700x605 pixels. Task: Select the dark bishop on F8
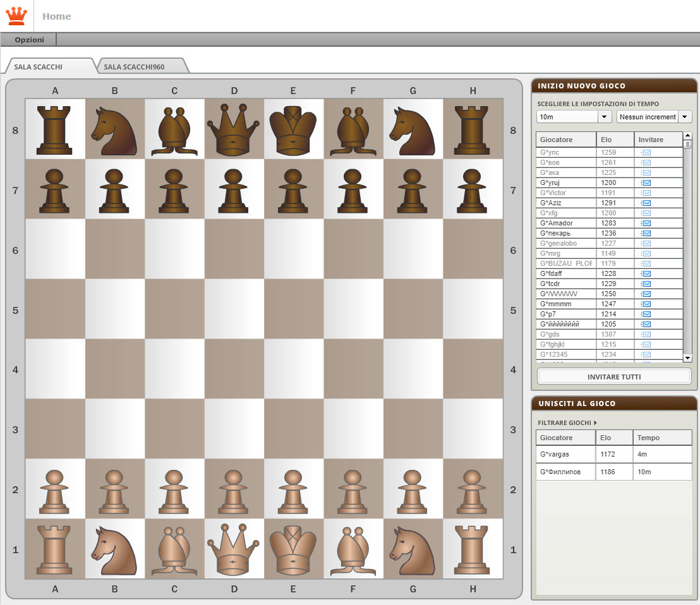click(x=353, y=131)
